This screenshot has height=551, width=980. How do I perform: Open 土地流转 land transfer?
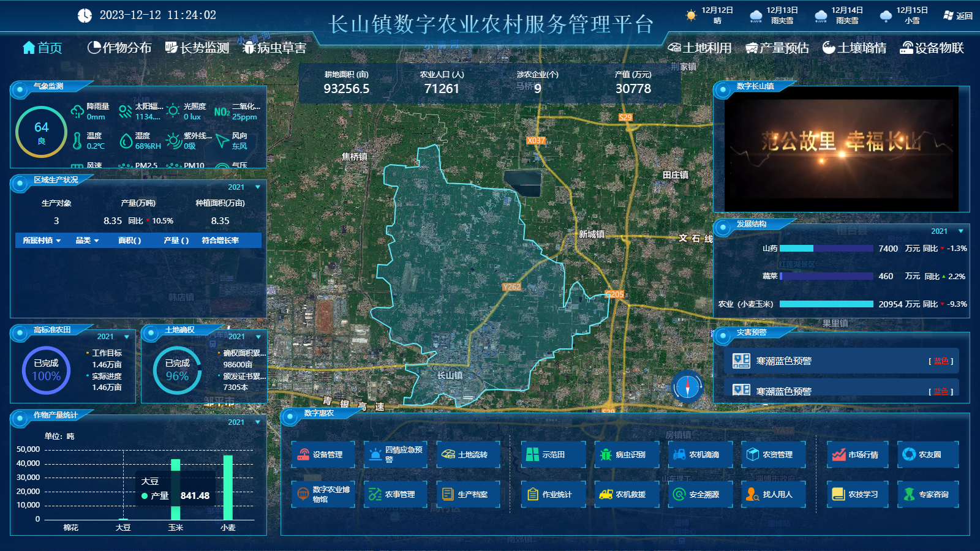[x=468, y=454]
